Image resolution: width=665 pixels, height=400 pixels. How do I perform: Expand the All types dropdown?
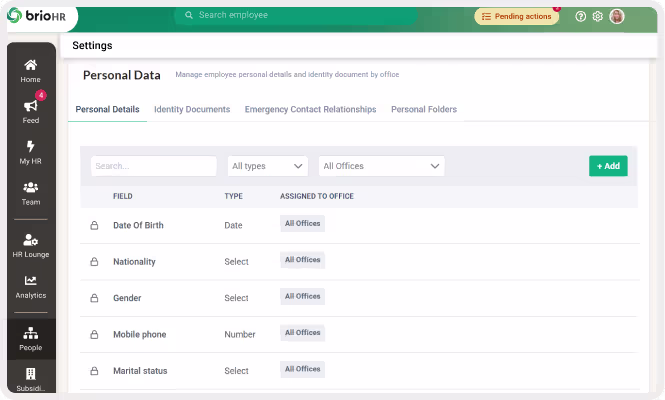pos(268,166)
